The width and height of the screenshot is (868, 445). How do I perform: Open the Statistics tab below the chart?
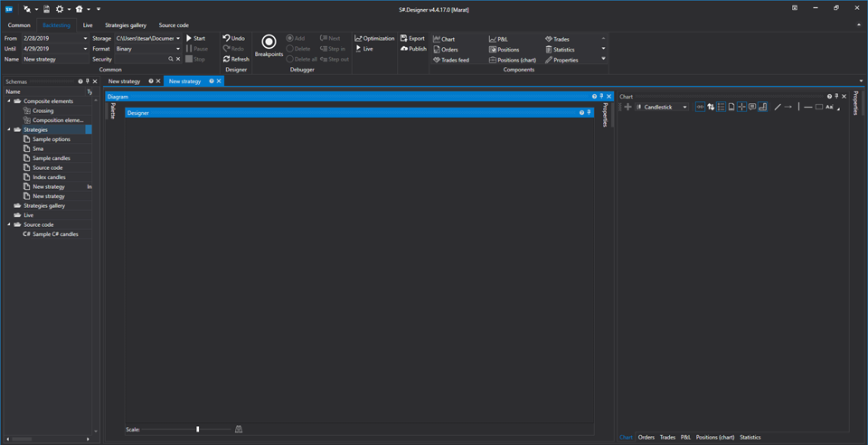750,438
